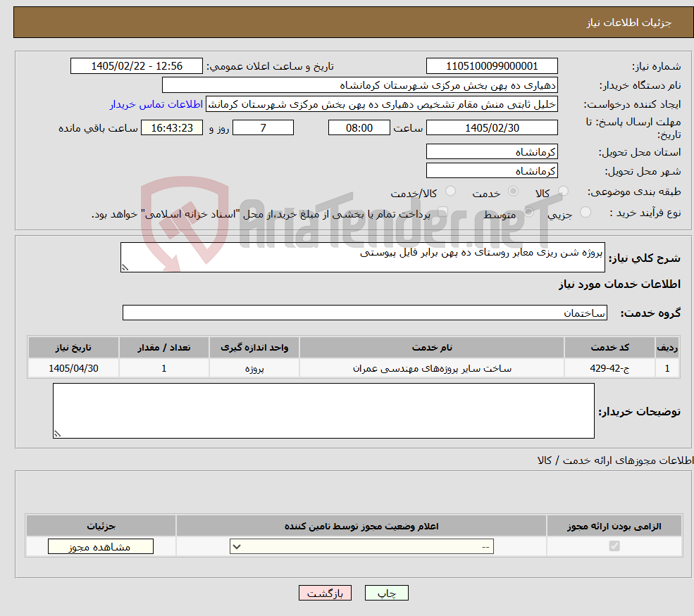Viewport: 694px width, 616px height.
Task: Click the نام خدمت column header
Action: (x=431, y=348)
